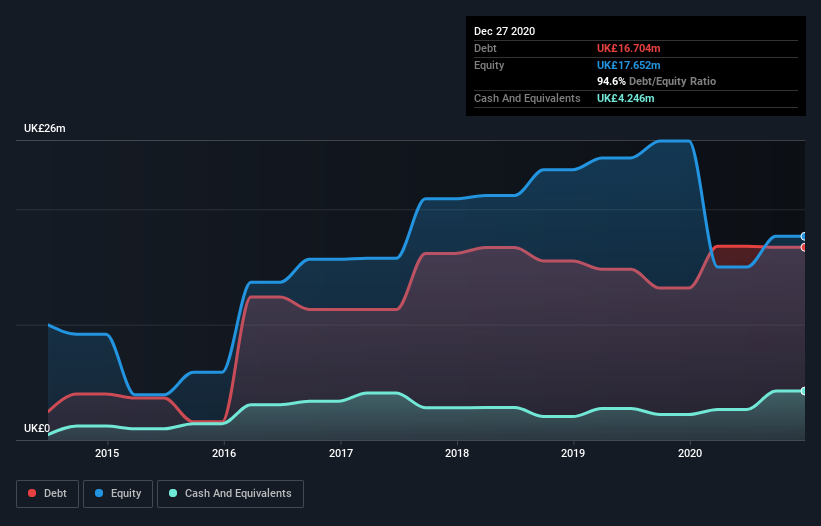Click the 2020 x-axis label

pos(690,453)
